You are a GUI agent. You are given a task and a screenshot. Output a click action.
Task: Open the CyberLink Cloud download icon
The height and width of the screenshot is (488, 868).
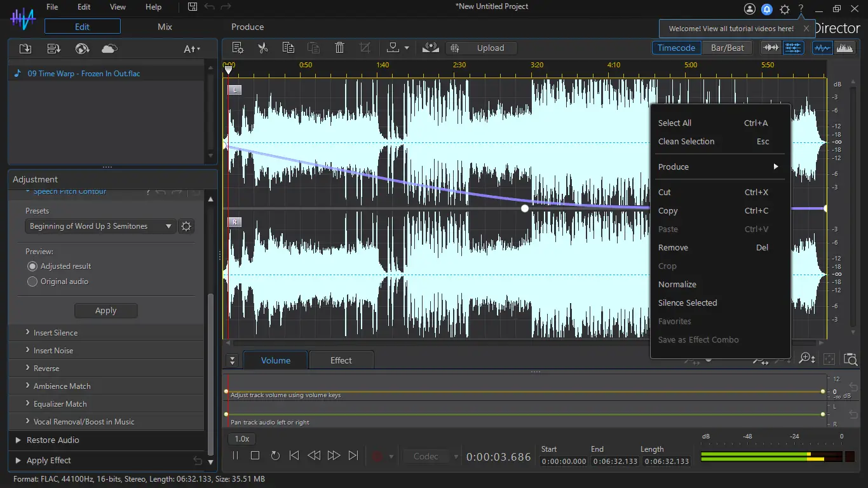click(109, 49)
